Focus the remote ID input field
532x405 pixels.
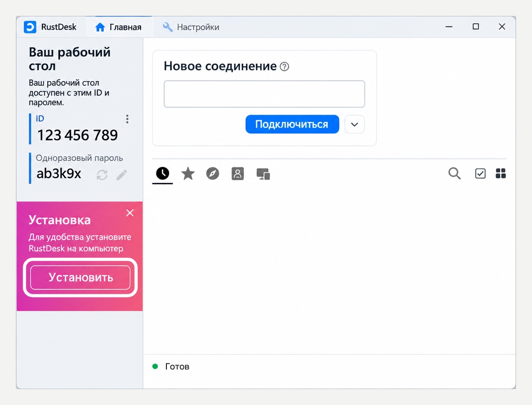[264, 94]
